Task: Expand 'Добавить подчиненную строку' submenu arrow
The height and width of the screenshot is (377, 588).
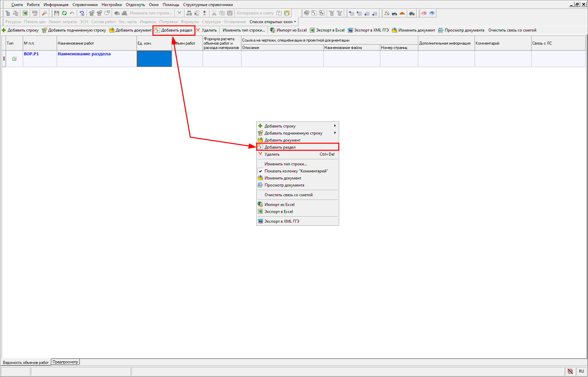Action: [x=334, y=133]
